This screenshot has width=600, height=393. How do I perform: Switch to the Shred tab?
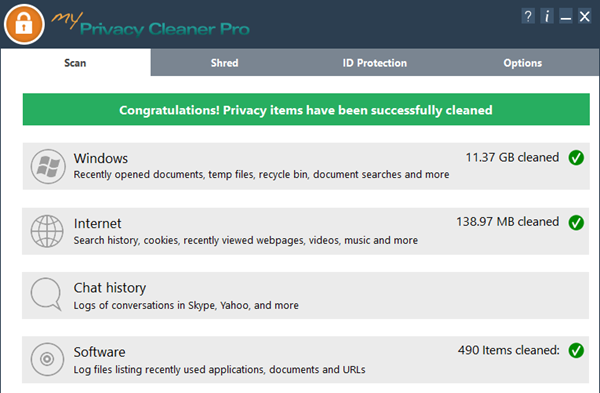coord(225,62)
